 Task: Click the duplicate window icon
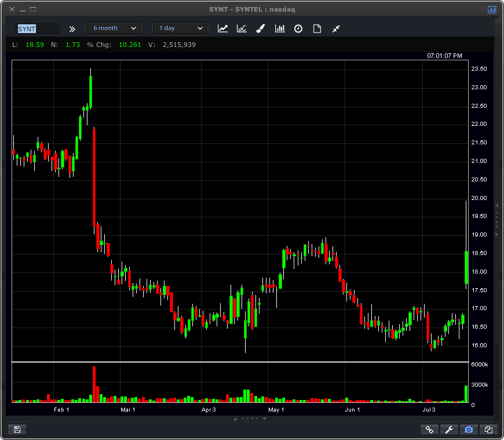488,430
